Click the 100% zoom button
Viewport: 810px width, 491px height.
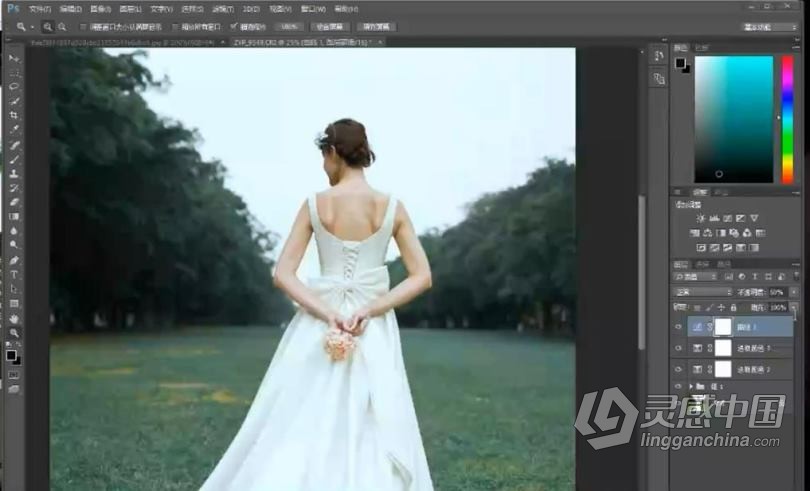[289, 27]
